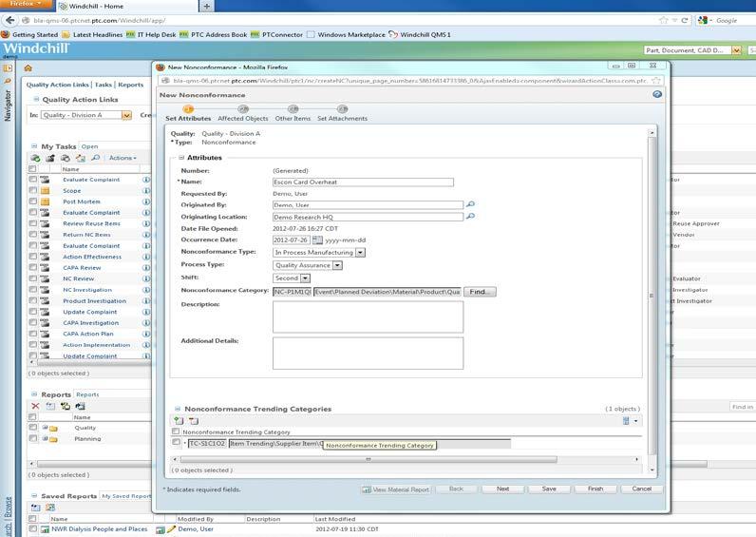Click the red X delete icon in Reports

(x=35, y=406)
